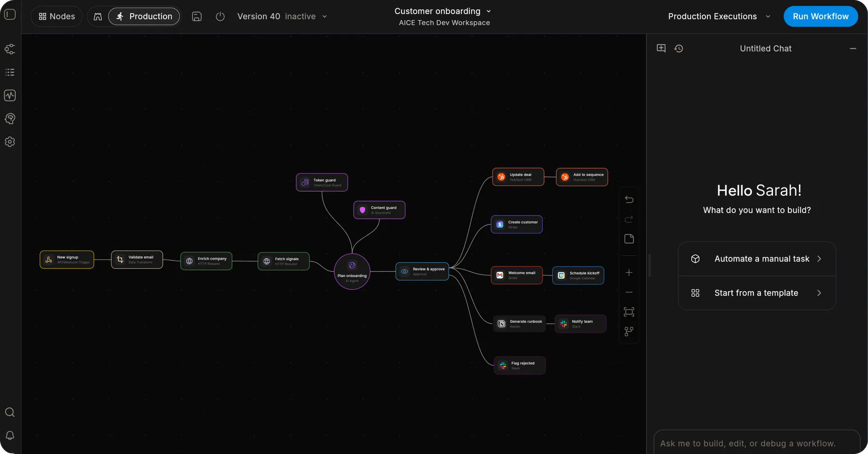Open the activity monitor icon in sidebar
Viewport: 868px width, 454px height.
point(10,95)
